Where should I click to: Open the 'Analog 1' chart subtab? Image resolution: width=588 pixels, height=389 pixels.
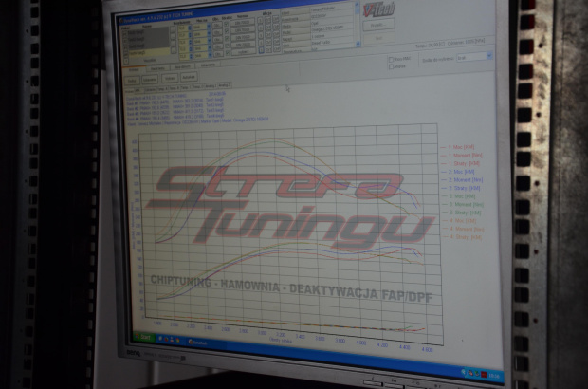(x=211, y=86)
